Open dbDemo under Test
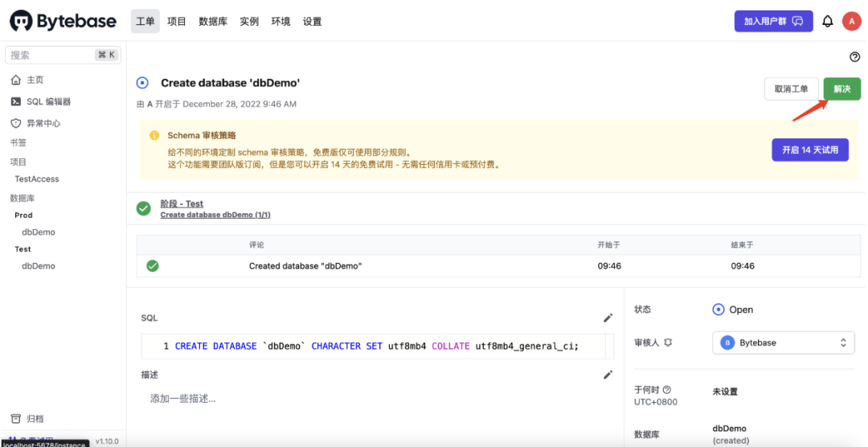The image size is (868, 447). tap(39, 266)
